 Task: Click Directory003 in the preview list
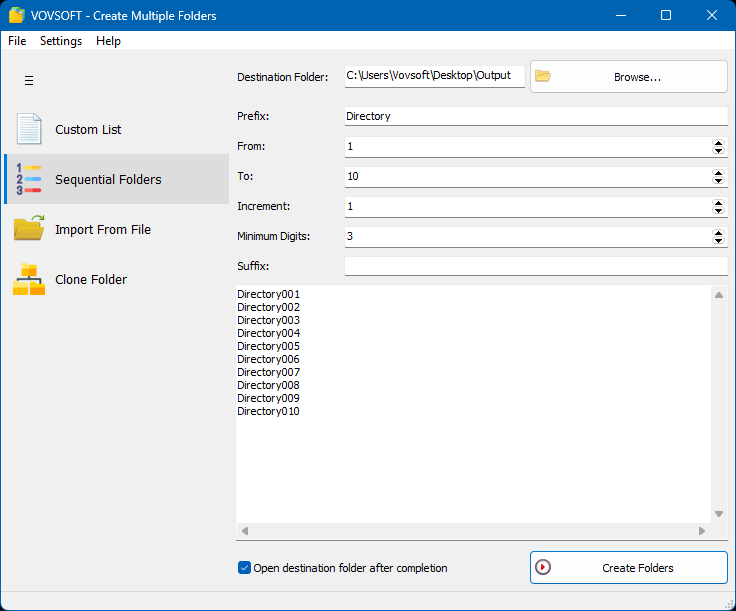coord(268,320)
